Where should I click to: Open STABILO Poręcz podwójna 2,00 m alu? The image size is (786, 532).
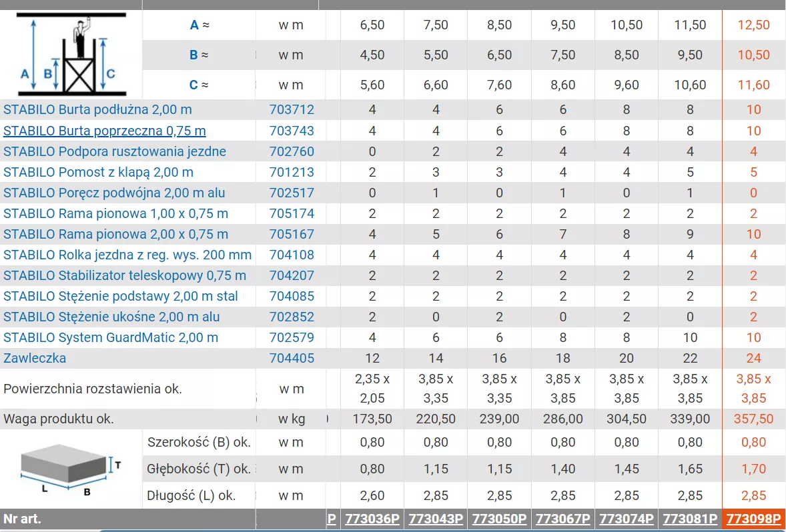pos(114,193)
